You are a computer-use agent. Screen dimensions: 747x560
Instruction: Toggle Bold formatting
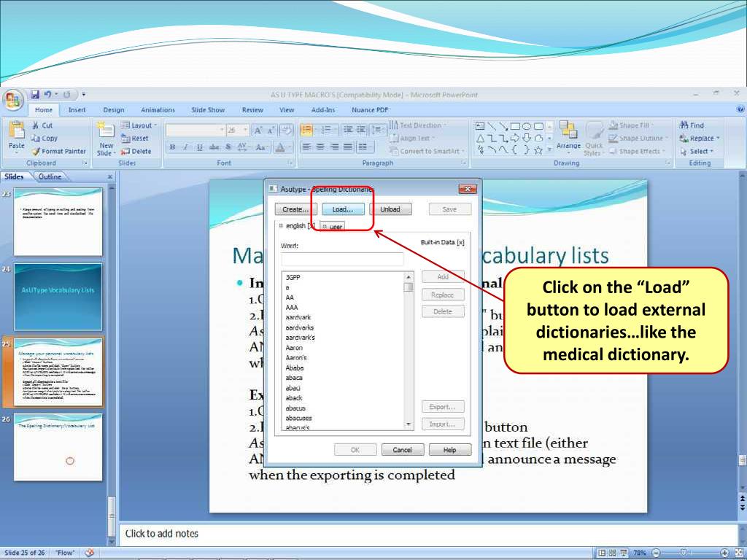click(172, 147)
